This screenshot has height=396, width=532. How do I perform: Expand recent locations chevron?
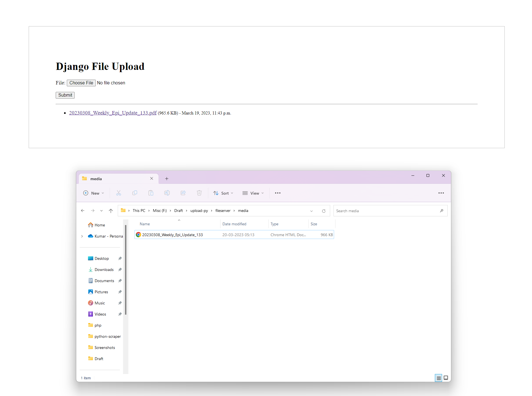click(102, 211)
